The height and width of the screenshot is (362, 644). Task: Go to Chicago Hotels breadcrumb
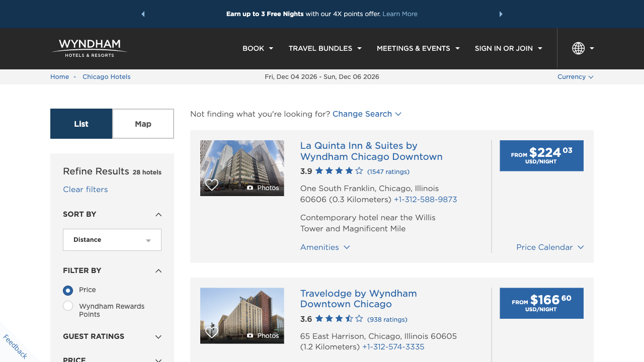click(x=107, y=77)
